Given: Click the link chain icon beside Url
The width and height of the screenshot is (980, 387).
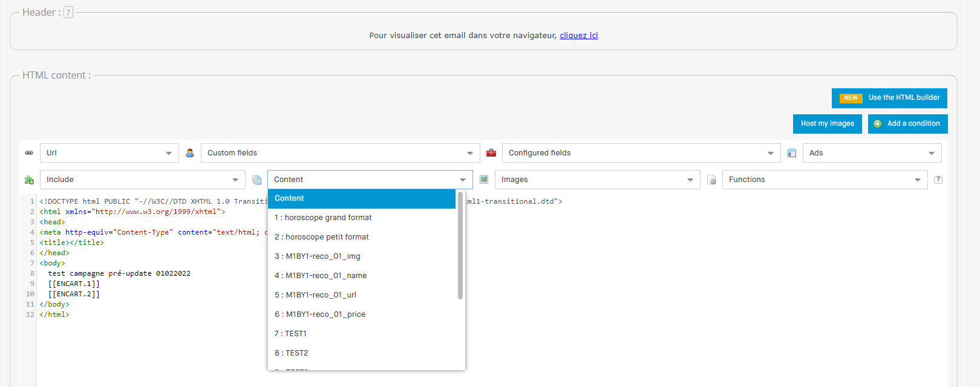Looking at the screenshot, I should [x=29, y=153].
